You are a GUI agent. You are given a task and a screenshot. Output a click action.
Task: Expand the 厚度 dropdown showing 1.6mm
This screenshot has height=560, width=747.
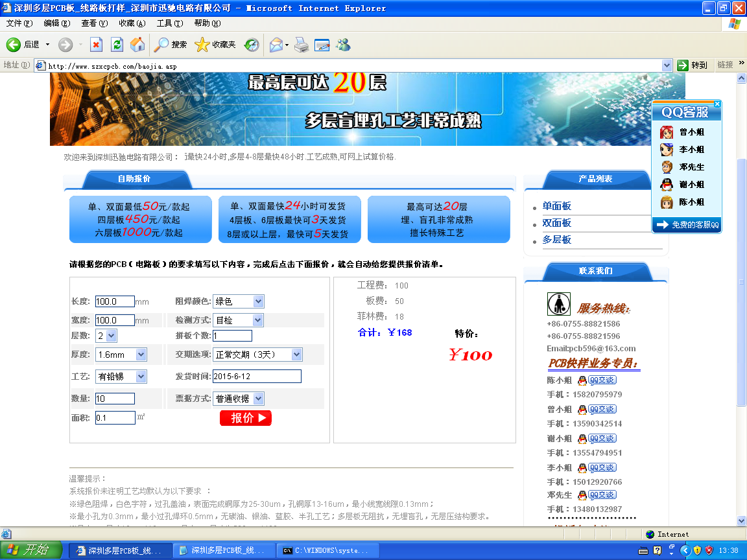(x=121, y=355)
